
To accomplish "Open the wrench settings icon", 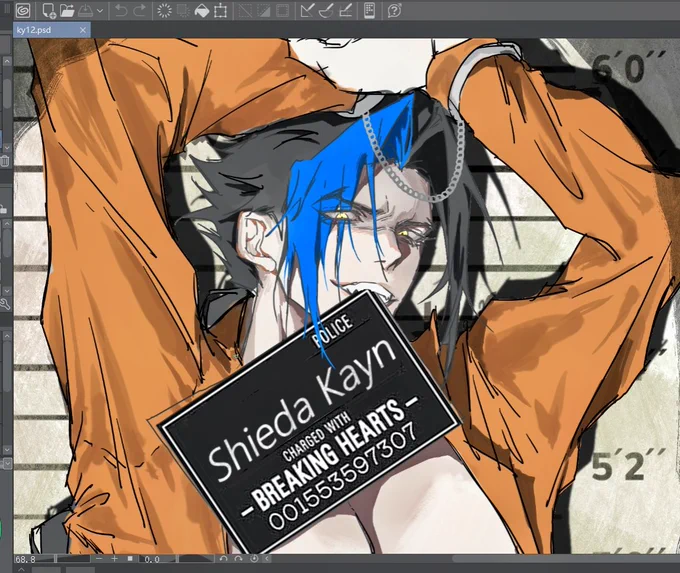I will coord(4,304).
